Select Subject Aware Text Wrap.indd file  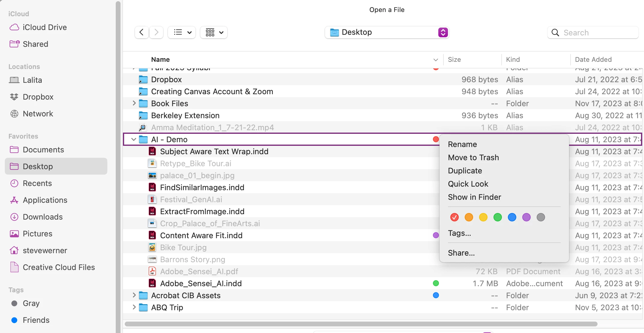(x=214, y=151)
